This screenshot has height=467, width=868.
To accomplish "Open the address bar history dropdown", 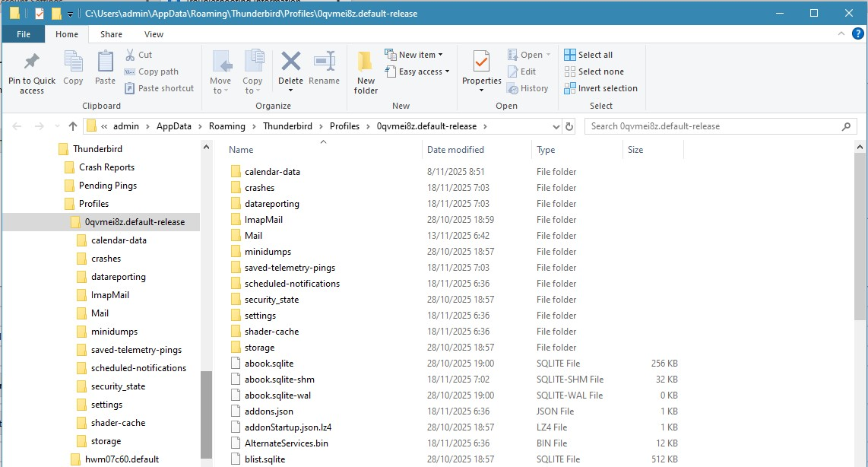I will tap(555, 126).
